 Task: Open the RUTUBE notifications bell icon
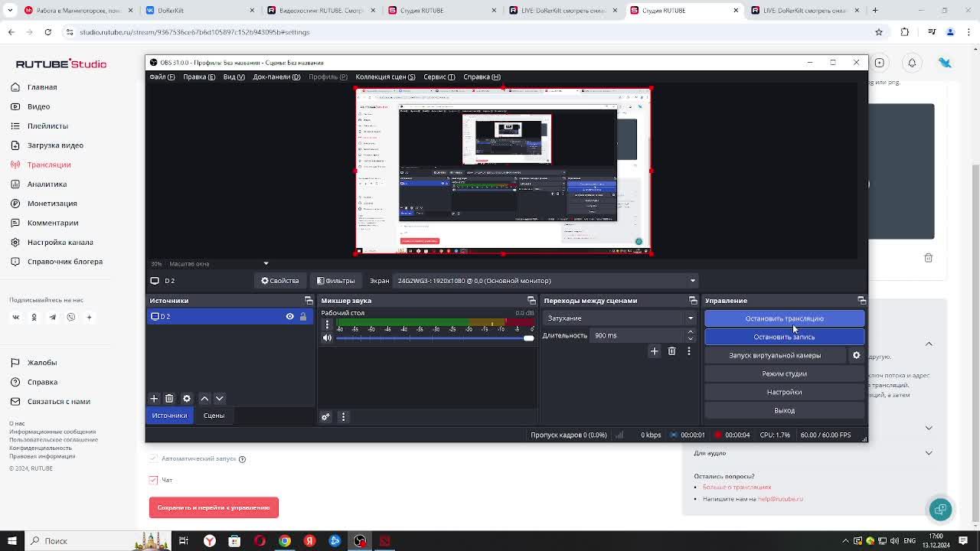[x=912, y=63]
